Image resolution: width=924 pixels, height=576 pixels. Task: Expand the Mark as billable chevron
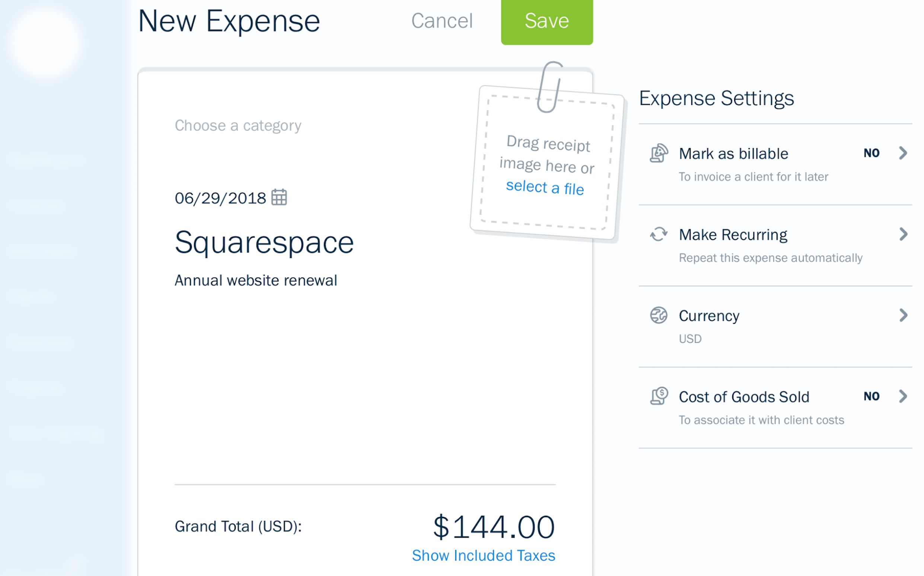click(903, 153)
